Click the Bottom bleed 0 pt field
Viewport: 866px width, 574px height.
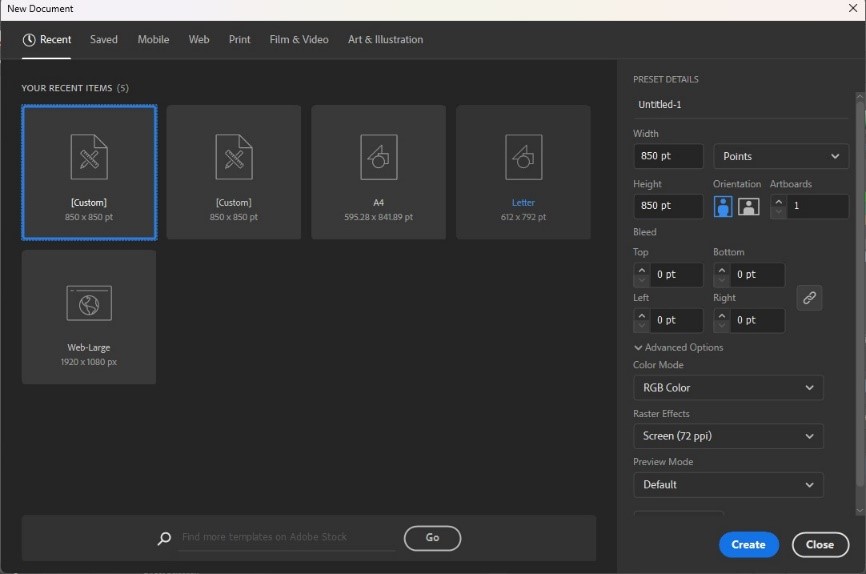tap(757, 275)
